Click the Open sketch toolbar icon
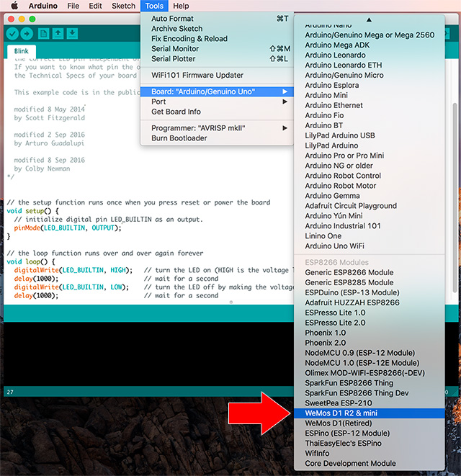 pos(58,33)
